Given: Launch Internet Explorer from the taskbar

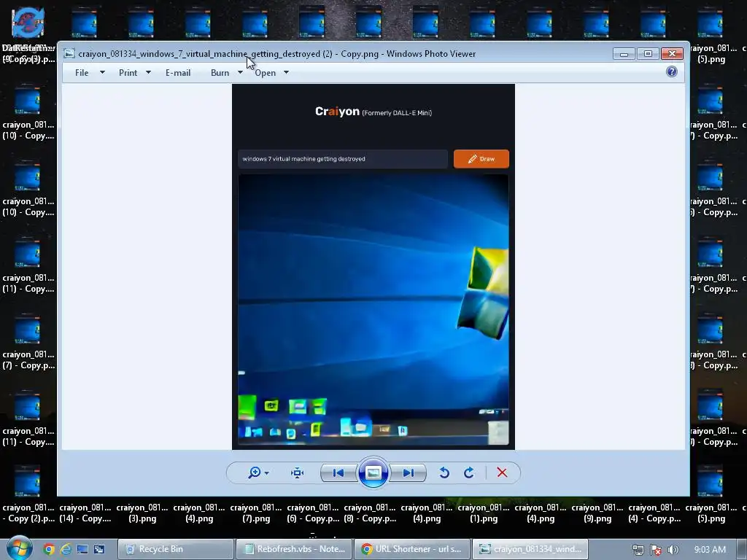Looking at the screenshot, I should tap(65, 550).
